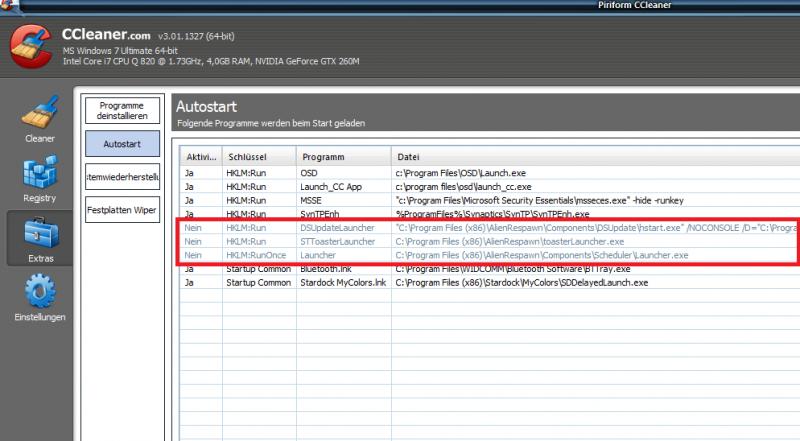The image size is (800, 441).
Task: Sort list by Datei column header
Action: click(500, 157)
